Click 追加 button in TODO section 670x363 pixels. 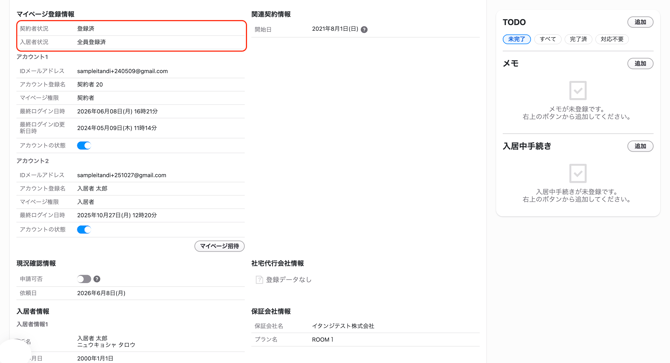pyautogui.click(x=640, y=22)
